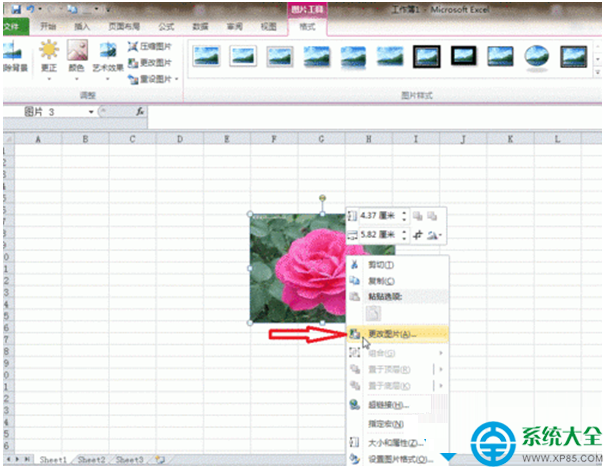Open Artistic Effects icon in ribbon
The image size is (605, 469).
pyautogui.click(x=108, y=50)
